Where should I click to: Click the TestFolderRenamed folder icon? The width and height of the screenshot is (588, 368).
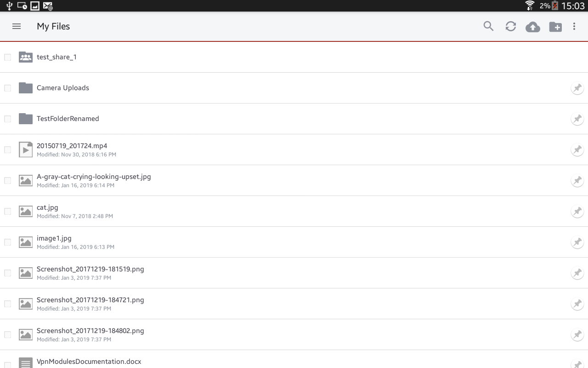coord(26,119)
